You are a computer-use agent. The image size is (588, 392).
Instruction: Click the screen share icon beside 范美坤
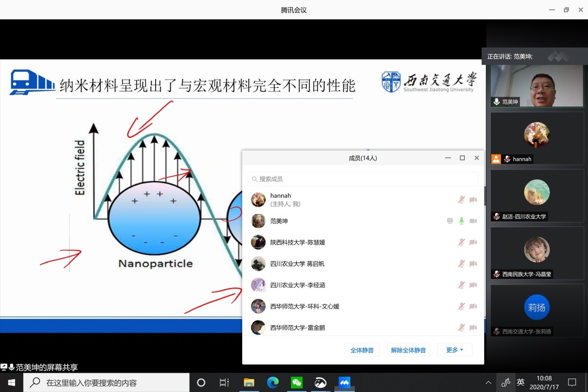(450, 221)
